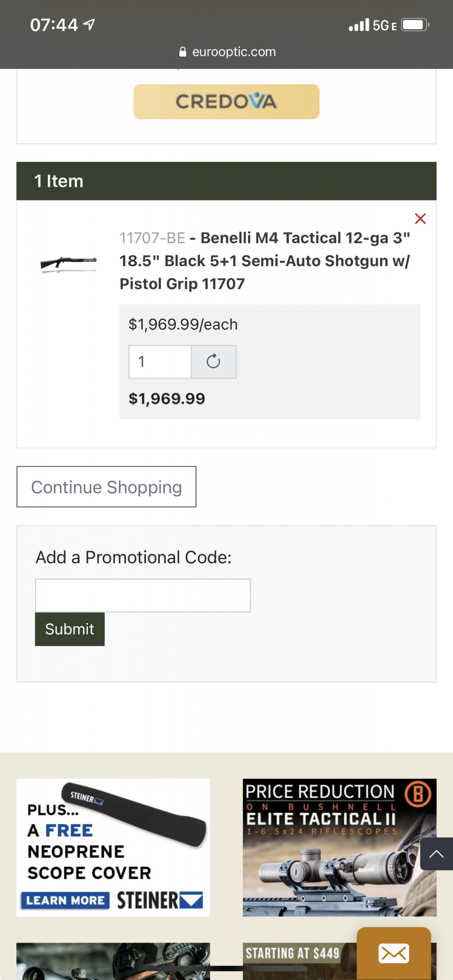The image size is (453, 980).
Task: Click the quantity refresh update icon
Action: click(x=213, y=361)
